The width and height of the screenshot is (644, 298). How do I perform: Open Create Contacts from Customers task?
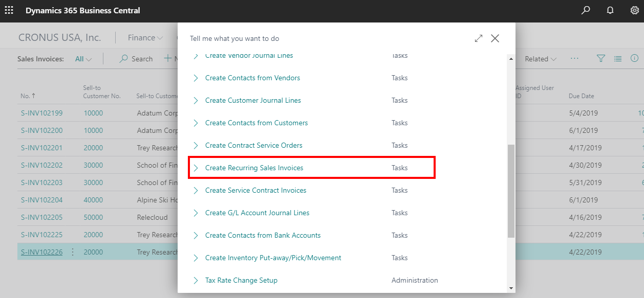point(256,123)
